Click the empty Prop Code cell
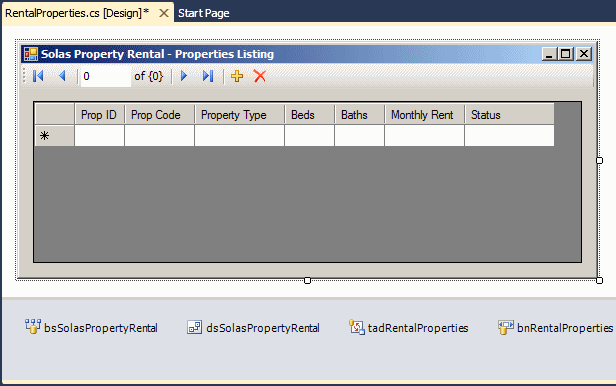Image resolution: width=616 pixels, height=386 pixels. tap(160, 136)
